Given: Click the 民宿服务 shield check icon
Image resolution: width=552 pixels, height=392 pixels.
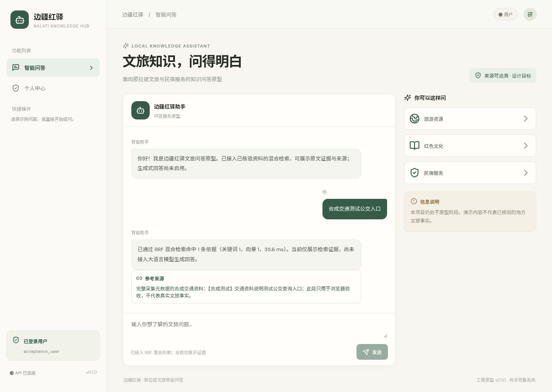Looking at the screenshot, I should pos(415,173).
